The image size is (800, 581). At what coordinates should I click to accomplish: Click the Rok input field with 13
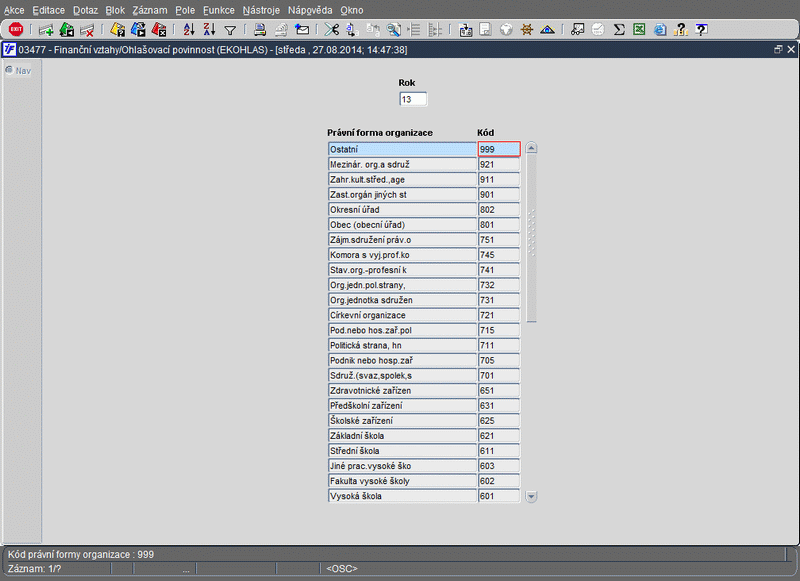point(413,99)
